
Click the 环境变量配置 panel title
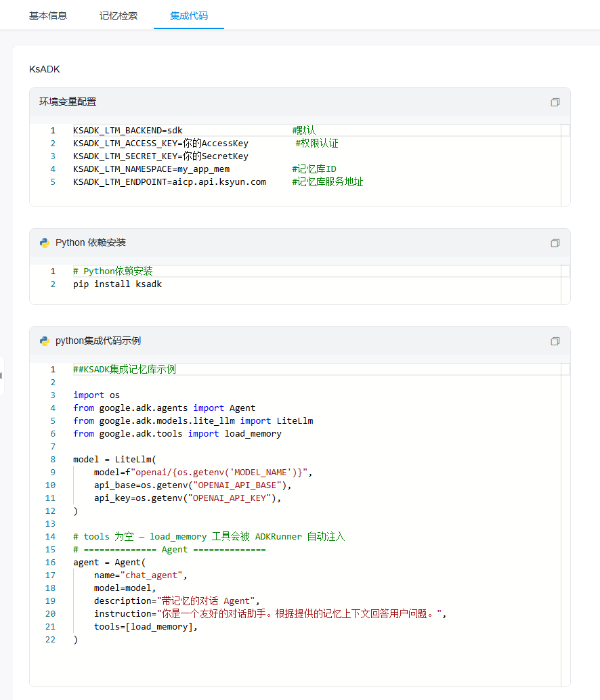tap(68, 102)
